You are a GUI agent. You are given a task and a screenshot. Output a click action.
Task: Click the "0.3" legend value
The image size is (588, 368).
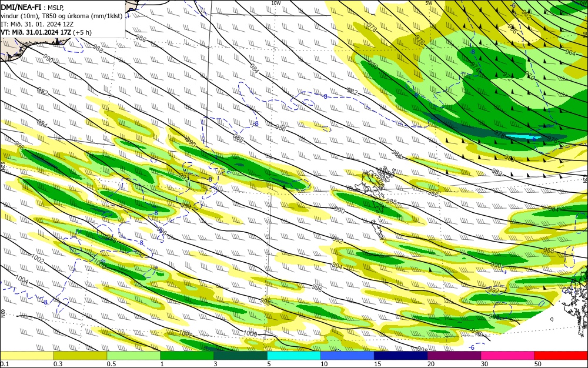[x=58, y=364]
